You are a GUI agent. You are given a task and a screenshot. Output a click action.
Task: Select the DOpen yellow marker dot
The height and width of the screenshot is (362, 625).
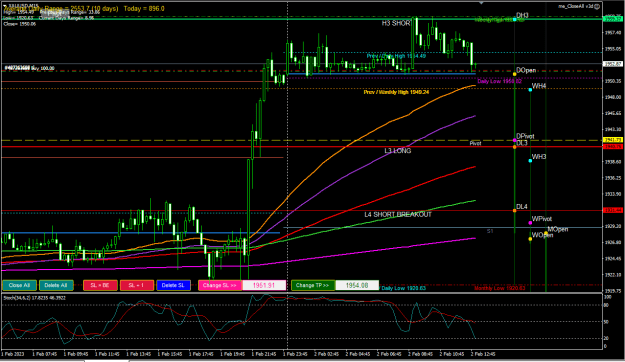515,74
